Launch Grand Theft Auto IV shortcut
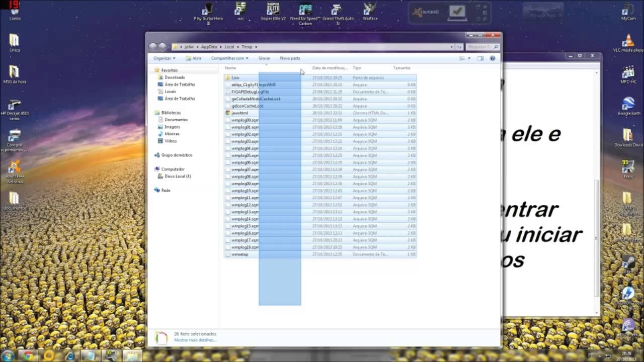This screenshot has height=362, width=644. [x=338, y=13]
